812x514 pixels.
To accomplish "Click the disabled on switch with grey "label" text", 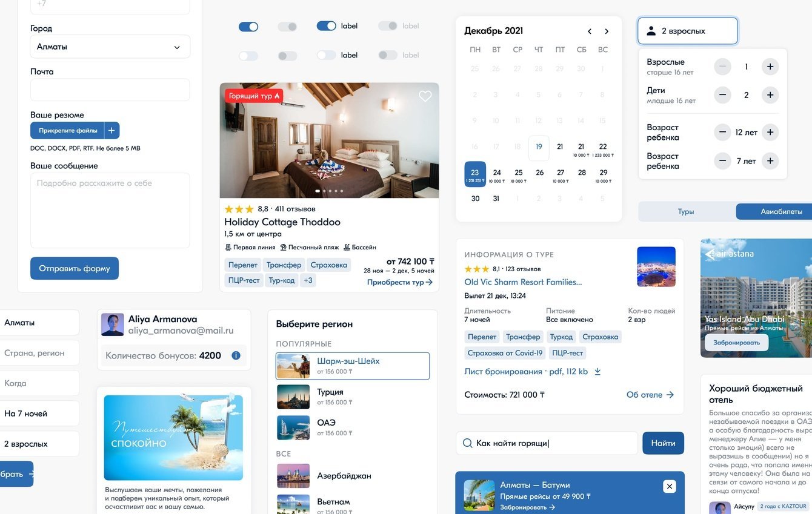I will (388, 26).
